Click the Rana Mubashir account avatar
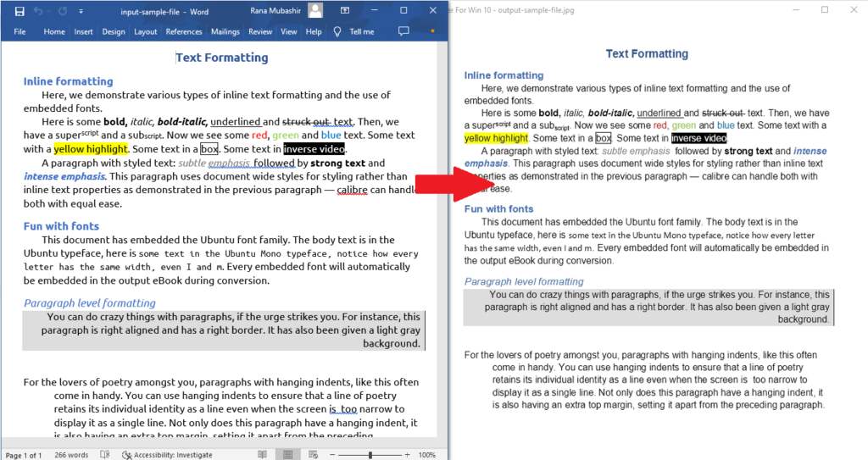The image size is (868, 460). [x=315, y=10]
